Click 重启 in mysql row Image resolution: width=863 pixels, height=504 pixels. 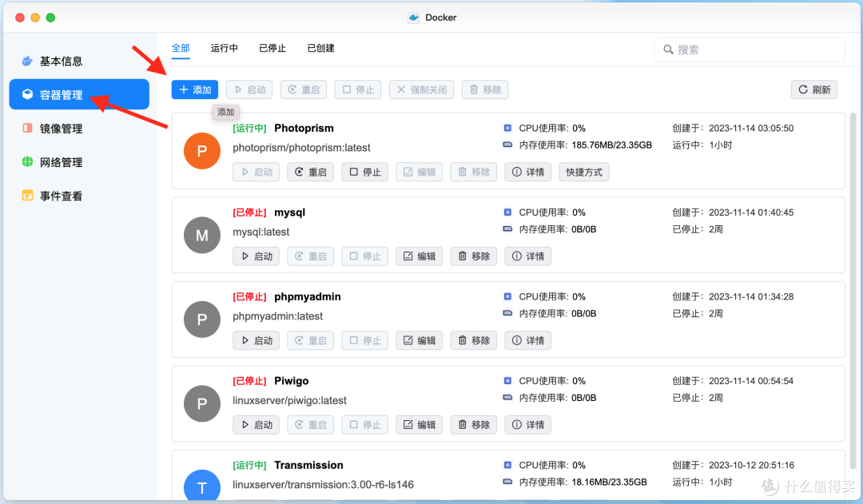pos(310,256)
